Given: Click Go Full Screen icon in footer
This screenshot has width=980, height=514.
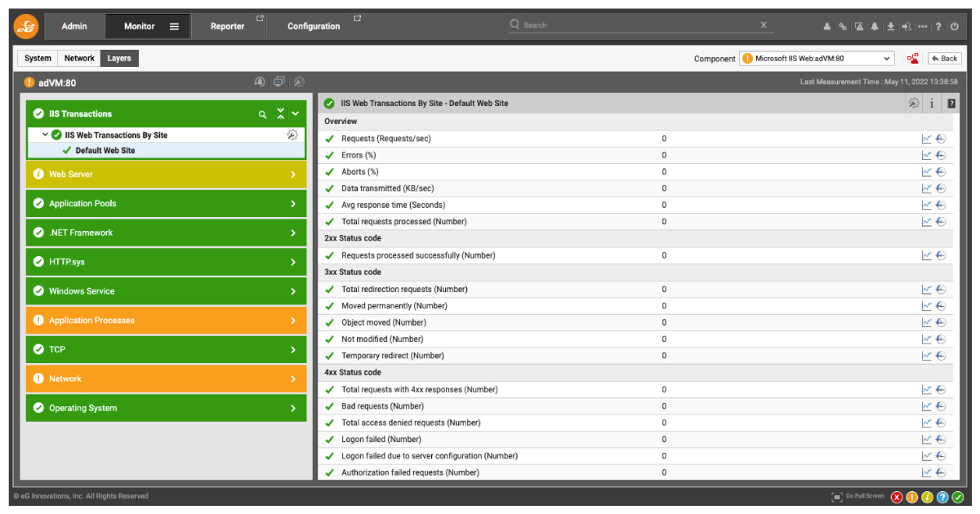Looking at the screenshot, I should pyautogui.click(x=837, y=497).
